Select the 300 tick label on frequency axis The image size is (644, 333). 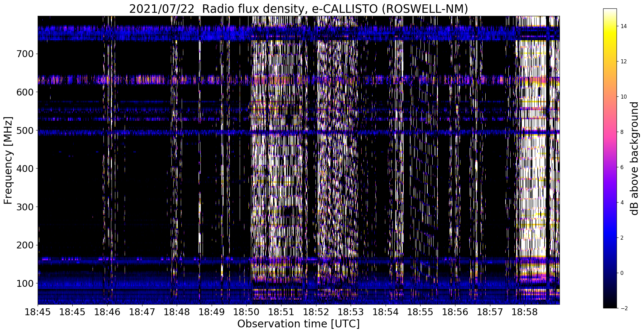[25, 207]
